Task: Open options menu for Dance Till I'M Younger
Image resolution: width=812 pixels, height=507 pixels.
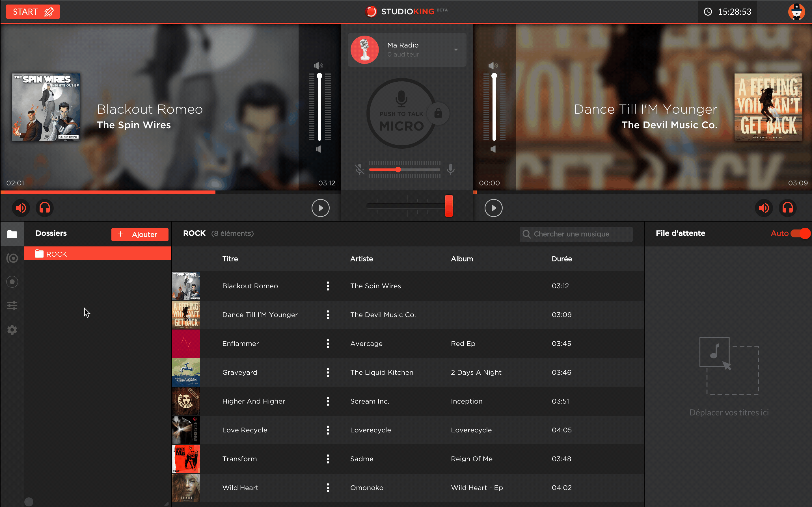Action: click(x=328, y=315)
